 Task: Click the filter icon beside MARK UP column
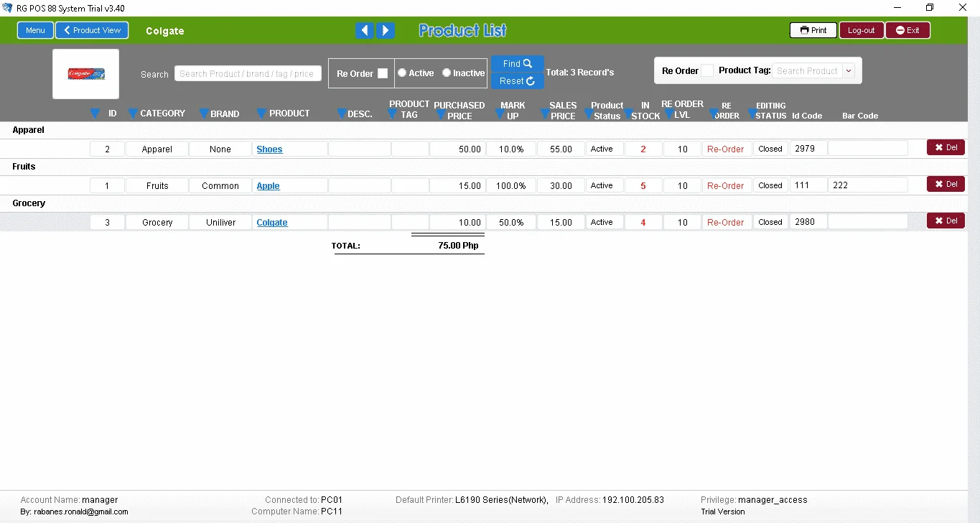click(x=500, y=114)
